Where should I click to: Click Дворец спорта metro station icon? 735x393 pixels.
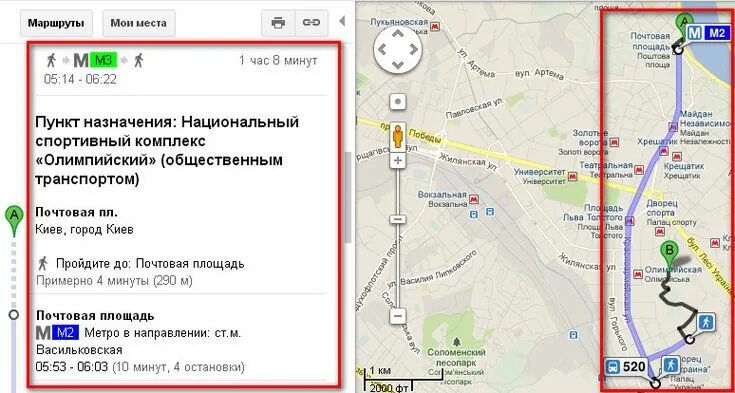tap(660, 232)
